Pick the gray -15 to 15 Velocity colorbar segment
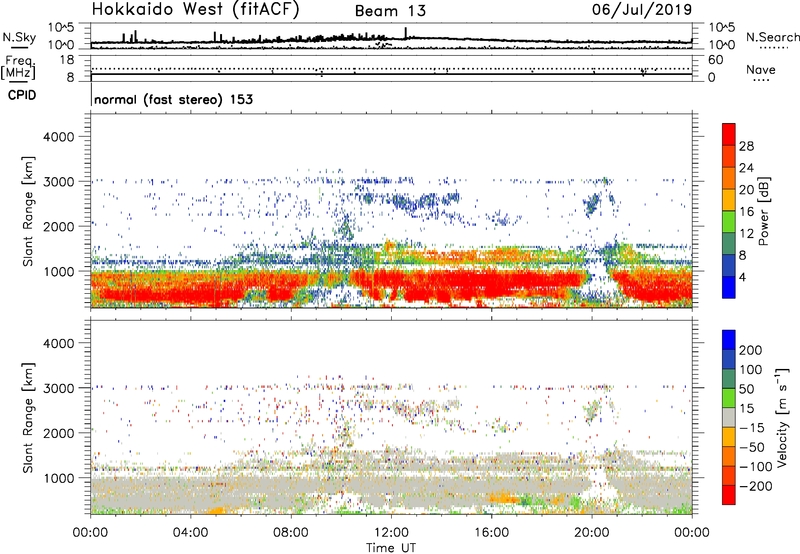The height and width of the screenshot is (554, 800). [x=729, y=417]
